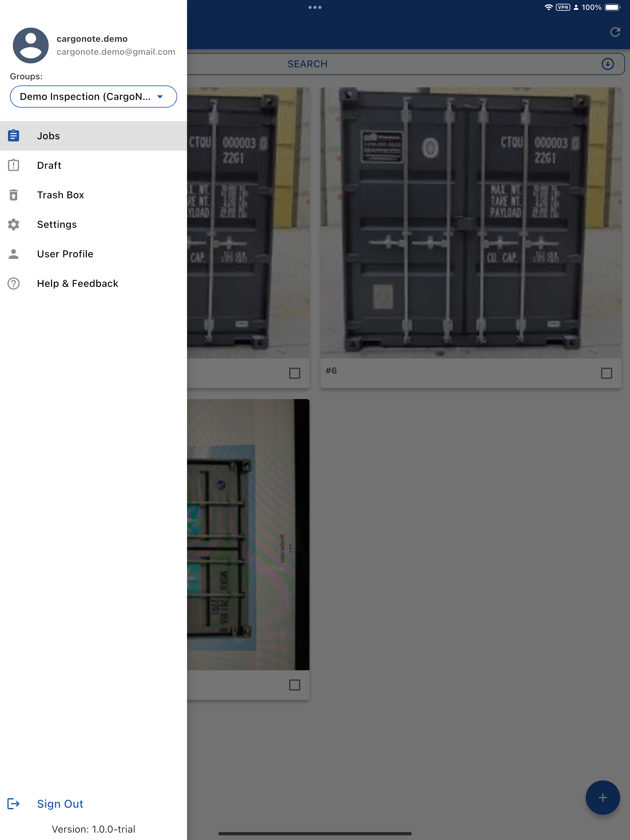Image resolution: width=630 pixels, height=840 pixels.
Task: Open the Trash Box menu item
Action: click(93, 195)
